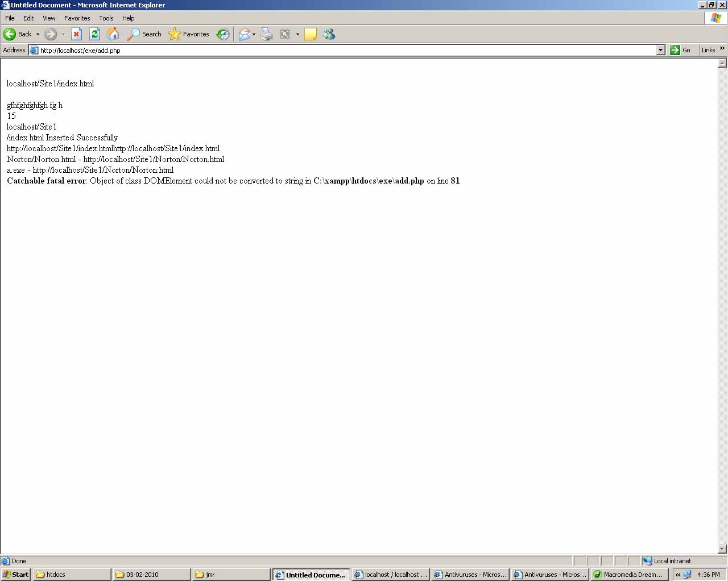
Task: Click the Windows flag logo in menu bar
Action: click(x=715, y=18)
